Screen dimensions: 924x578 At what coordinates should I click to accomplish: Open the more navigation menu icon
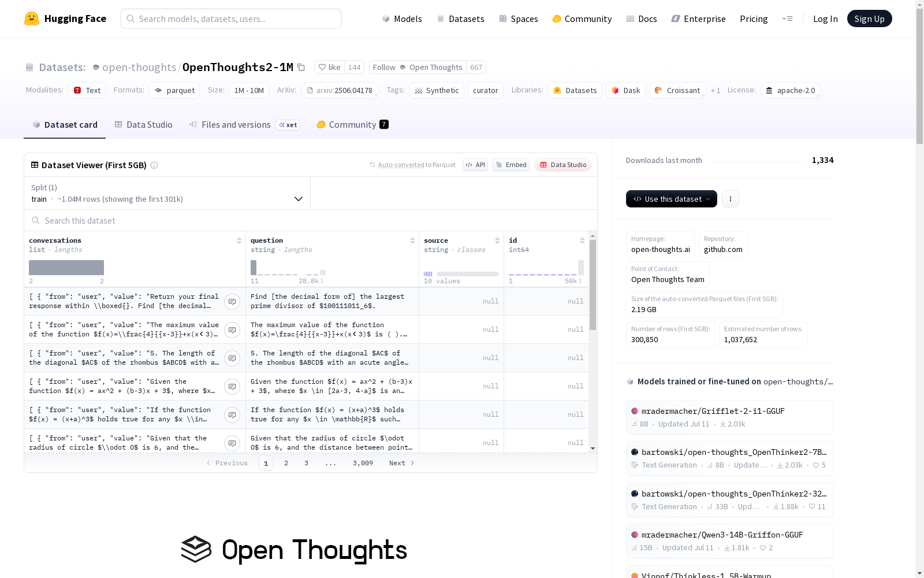787,18
